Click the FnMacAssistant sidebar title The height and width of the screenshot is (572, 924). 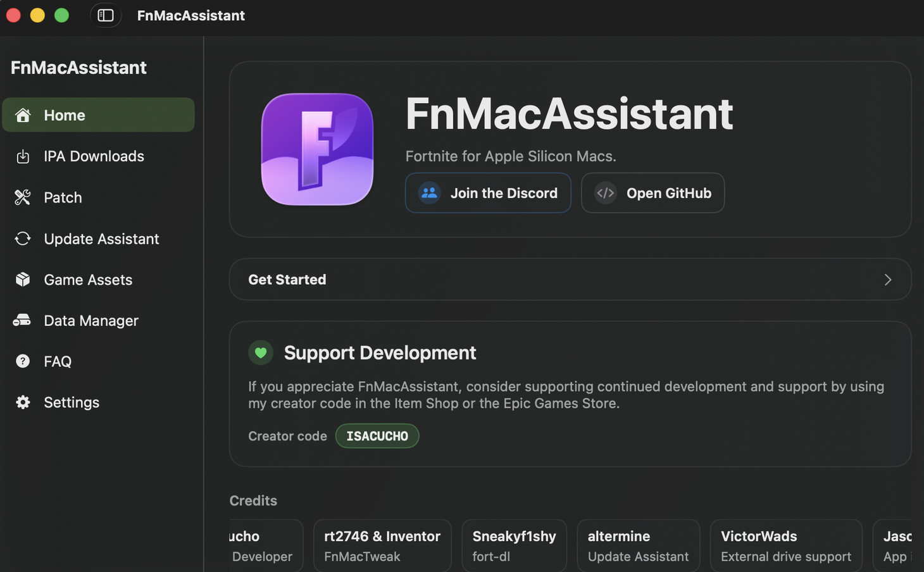point(78,68)
